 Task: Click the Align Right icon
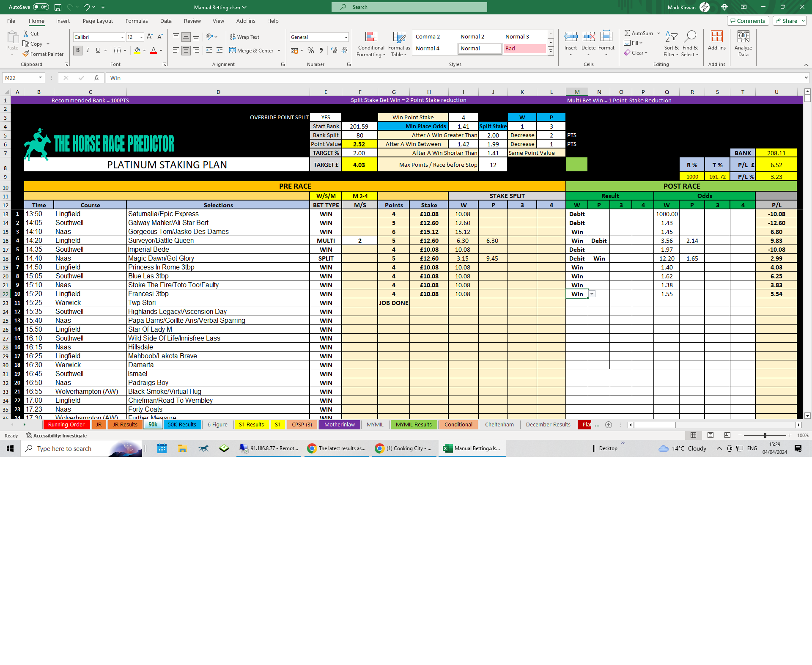(x=196, y=50)
